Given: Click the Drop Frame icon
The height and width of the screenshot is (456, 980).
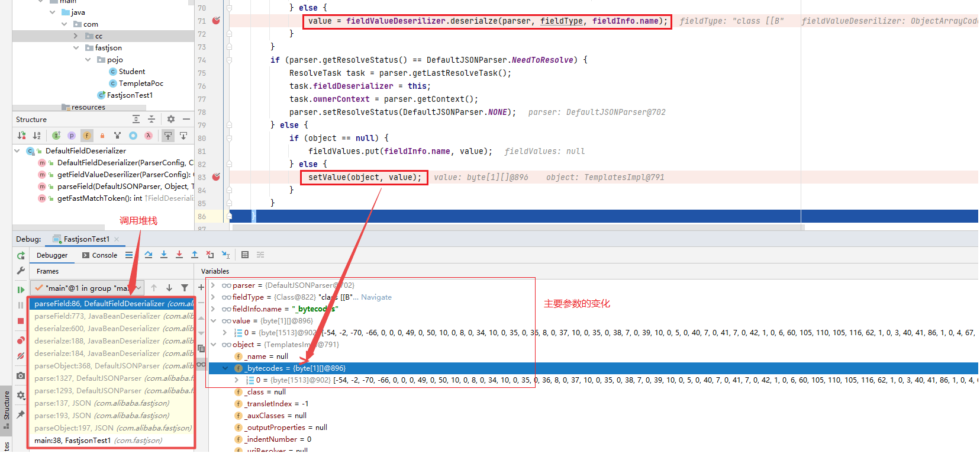Looking at the screenshot, I should [x=210, y=255].
